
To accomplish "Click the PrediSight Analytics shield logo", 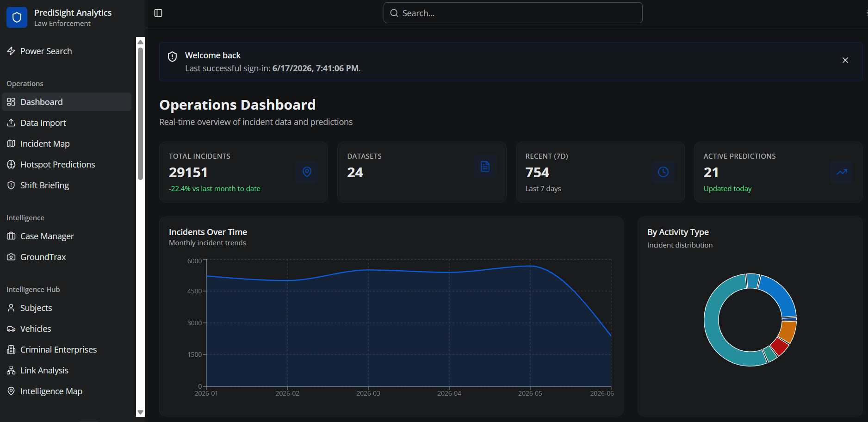I will pos(17,18).
